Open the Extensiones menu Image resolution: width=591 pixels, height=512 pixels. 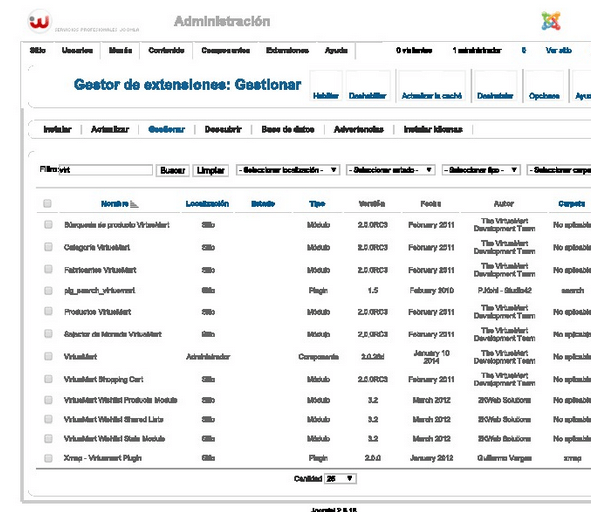(x=287, y=51)
